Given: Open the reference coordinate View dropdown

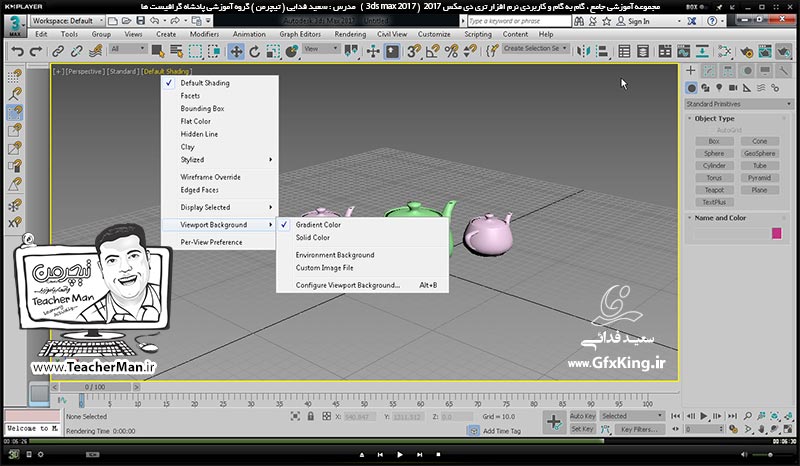Looking at the screenshot, I should point(320,48).
